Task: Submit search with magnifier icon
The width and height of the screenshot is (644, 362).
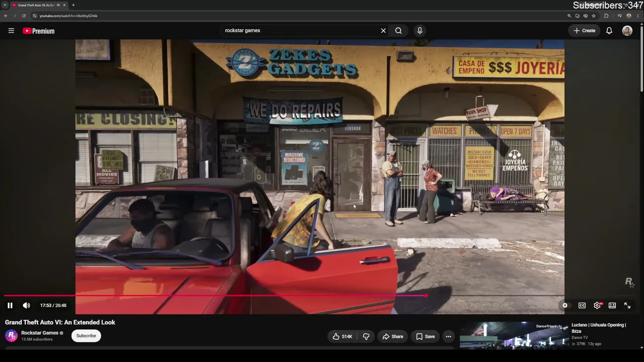Action: 398,31
